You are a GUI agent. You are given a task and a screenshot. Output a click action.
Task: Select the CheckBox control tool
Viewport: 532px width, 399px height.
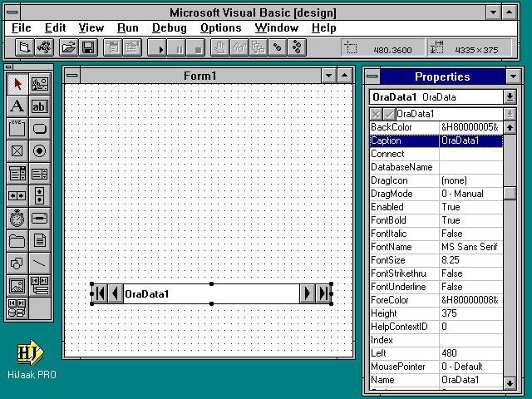tap(17, 151)
